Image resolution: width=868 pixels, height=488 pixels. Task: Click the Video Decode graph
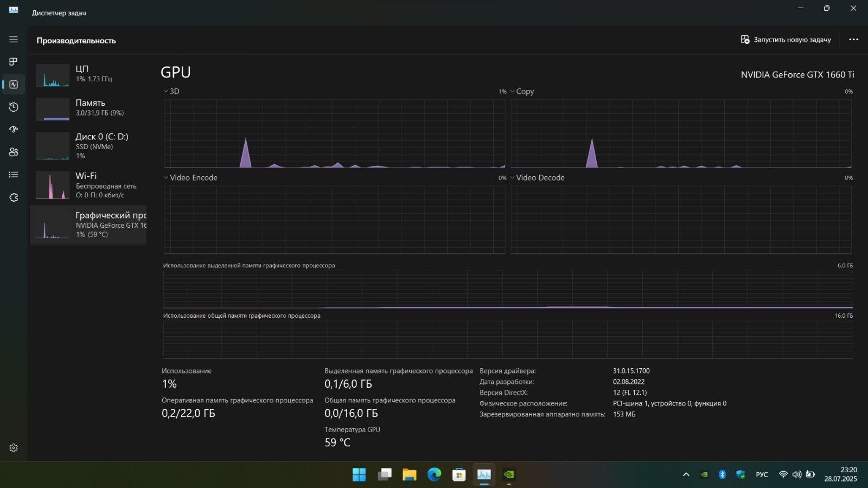tap(681, 220)
